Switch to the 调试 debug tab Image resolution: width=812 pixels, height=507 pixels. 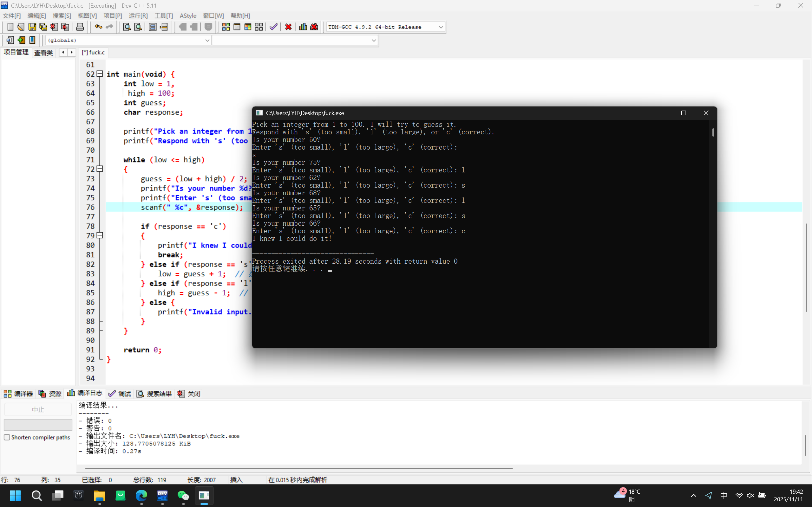pyautogui.click(x=120, y=394)
